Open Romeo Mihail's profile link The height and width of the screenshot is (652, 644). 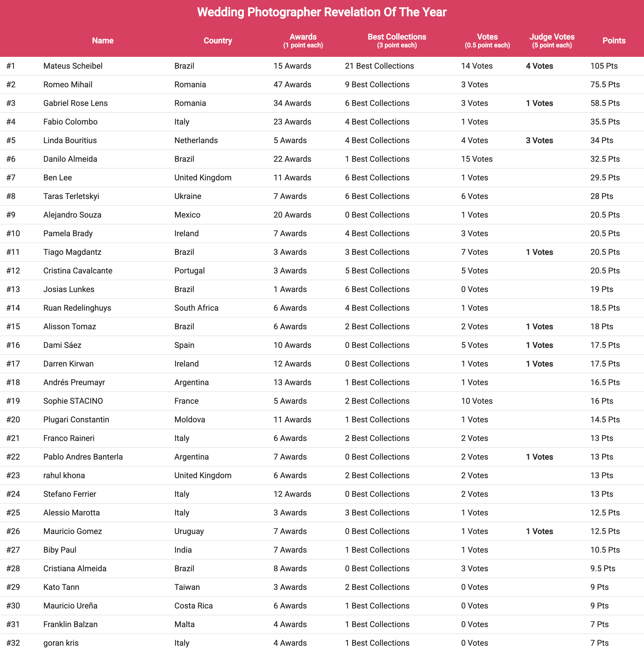coord(68,84)
